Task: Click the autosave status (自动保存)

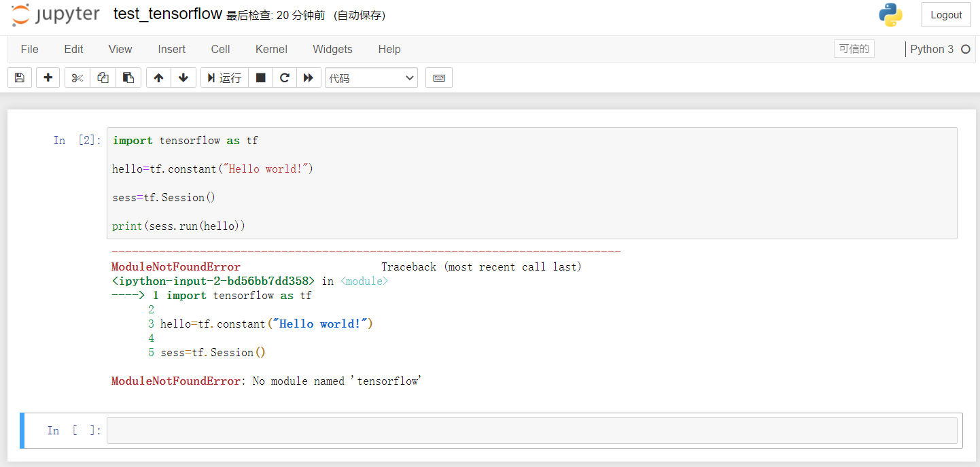Action: (x=360, y=16)
